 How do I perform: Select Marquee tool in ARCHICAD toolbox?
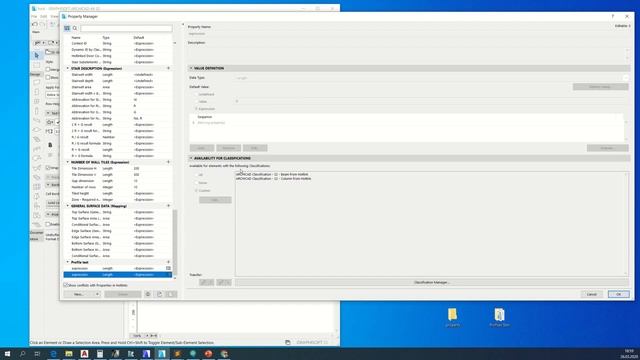[x=37, y=65]
